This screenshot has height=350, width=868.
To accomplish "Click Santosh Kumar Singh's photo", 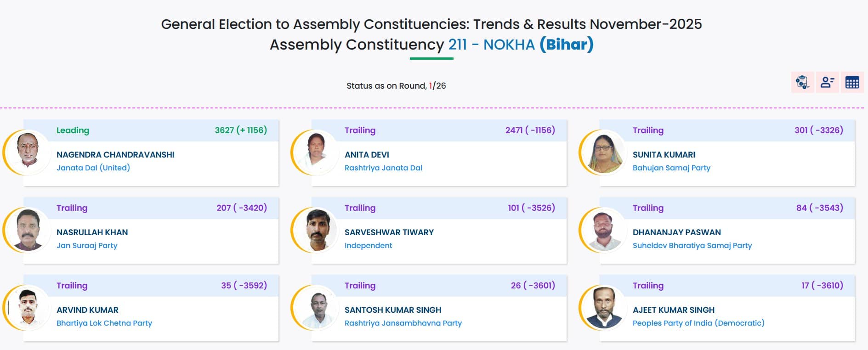I will (x=316, y=307).
